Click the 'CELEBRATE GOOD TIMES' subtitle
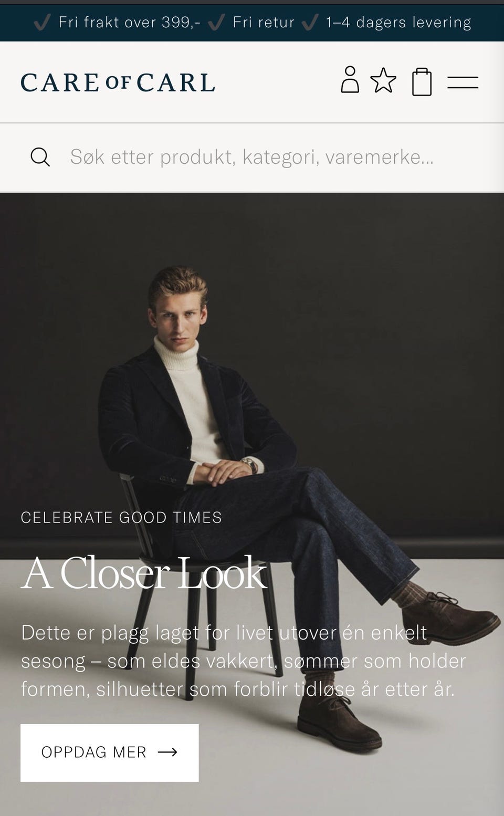 pos(121,517)
